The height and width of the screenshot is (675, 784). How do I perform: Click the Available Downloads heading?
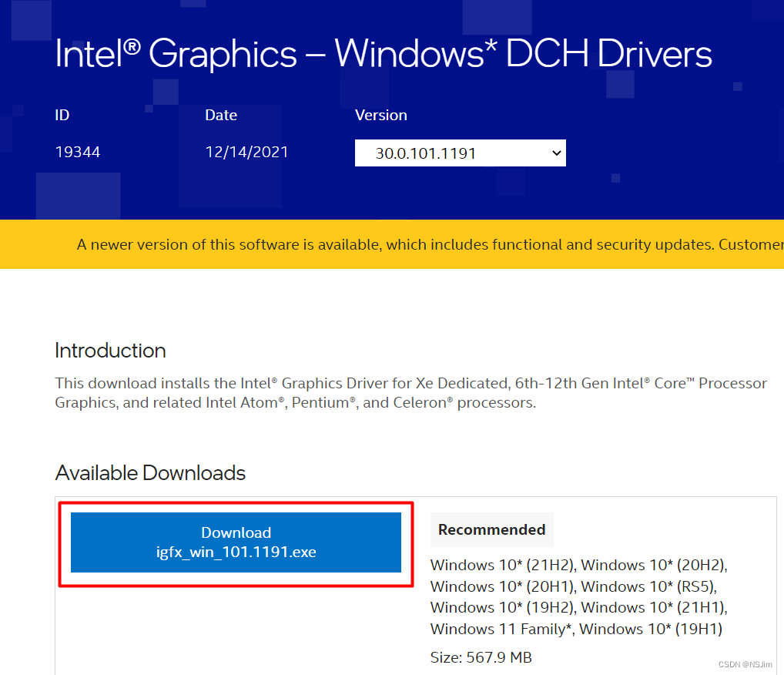[x=150, y=473]
